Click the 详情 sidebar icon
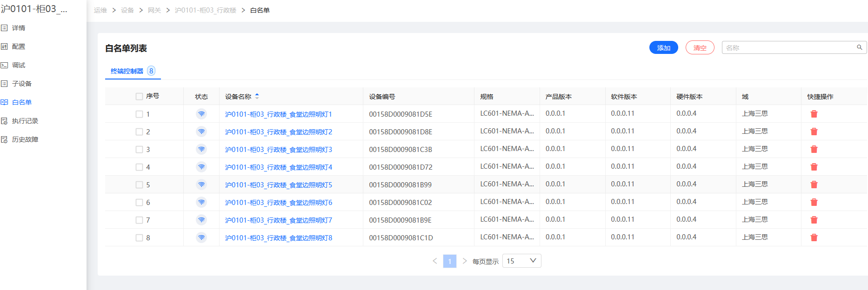The width and height of the screenshot is (868, 290). click(x=4, y=28)
